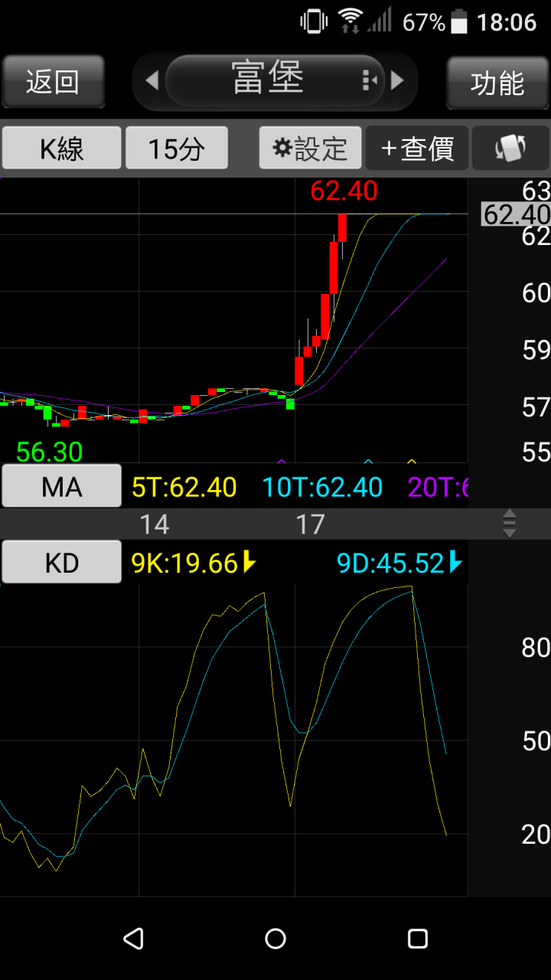This screenshot has width=551, height=980.
Task: Tap the 80 level on KD axis
Action: click(x=536, y=648)
